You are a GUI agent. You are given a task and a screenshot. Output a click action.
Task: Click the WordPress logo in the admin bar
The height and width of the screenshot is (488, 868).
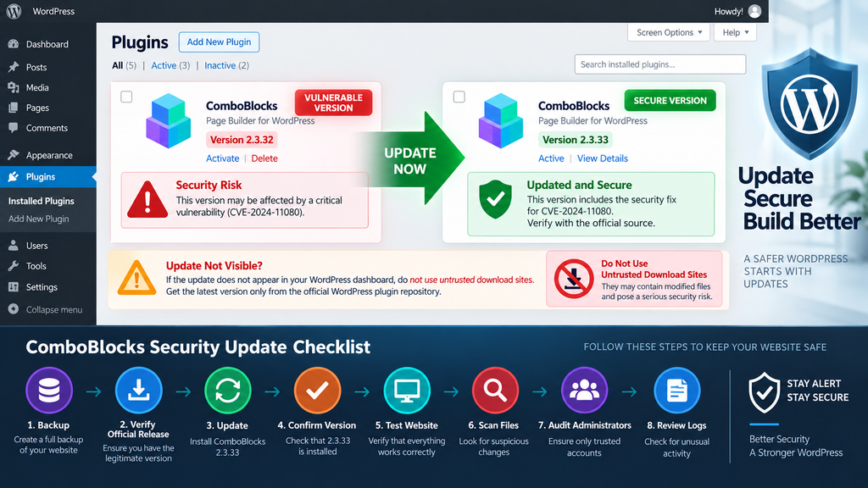(x=14, y=11)
